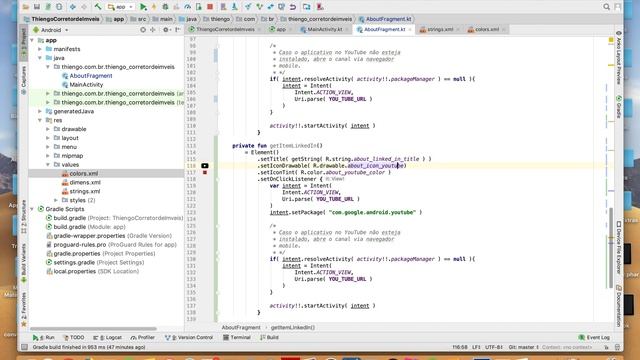Expand the manifests folder
This screenshot has height=360, width=640.
[x=40, y=49]
